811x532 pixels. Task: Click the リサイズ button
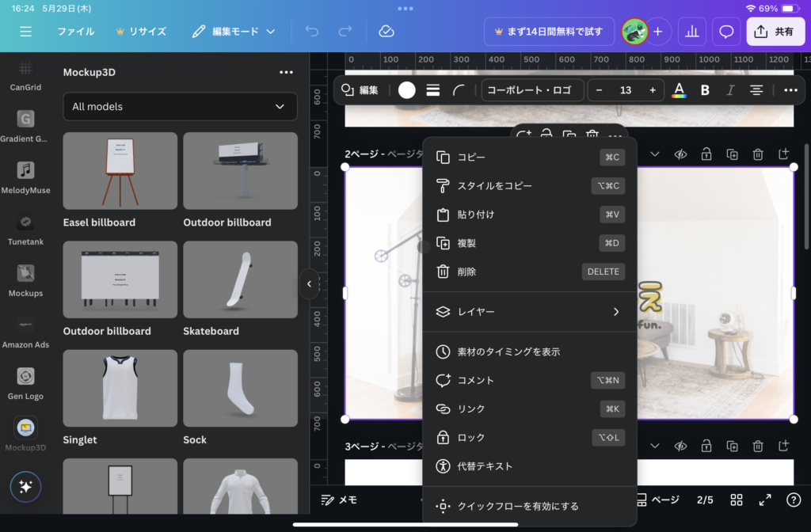pyautogui.click(x=141, y=32)
